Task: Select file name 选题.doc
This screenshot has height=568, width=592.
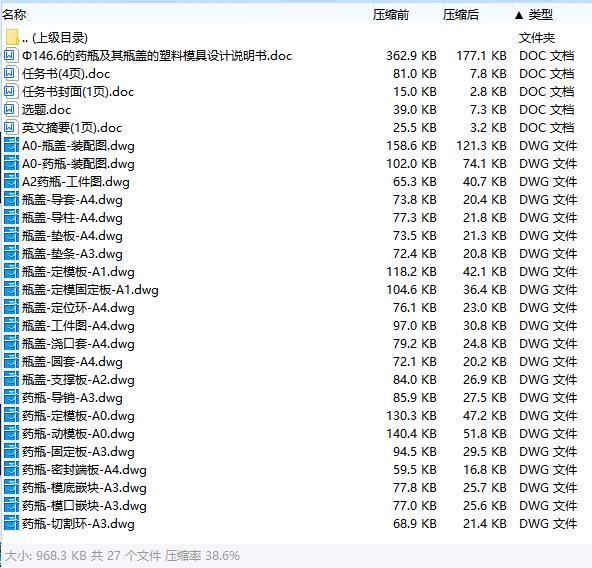Action: click(x=46, y=110)
